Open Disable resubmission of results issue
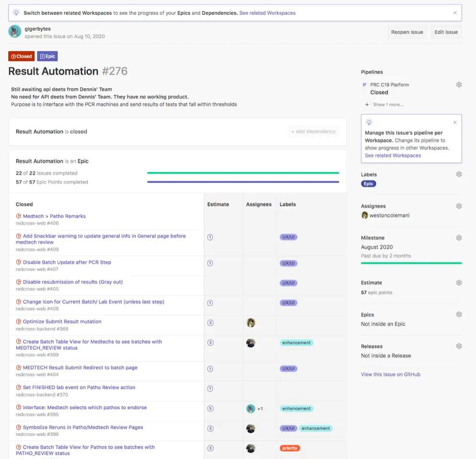The image size is (476, 459). click(73, 282)
